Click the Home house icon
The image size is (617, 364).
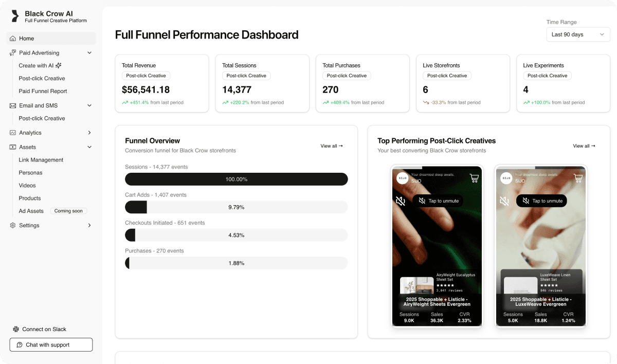[13, 39]
